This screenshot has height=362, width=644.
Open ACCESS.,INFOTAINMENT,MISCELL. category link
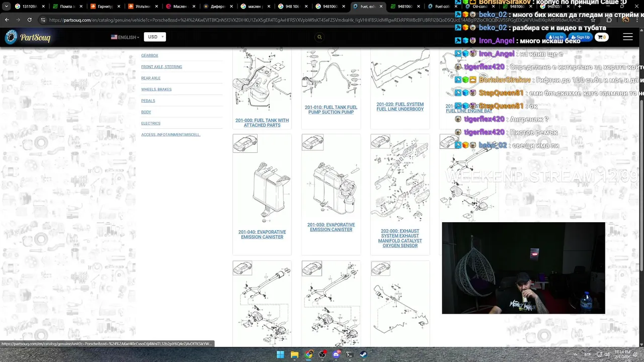171,135
